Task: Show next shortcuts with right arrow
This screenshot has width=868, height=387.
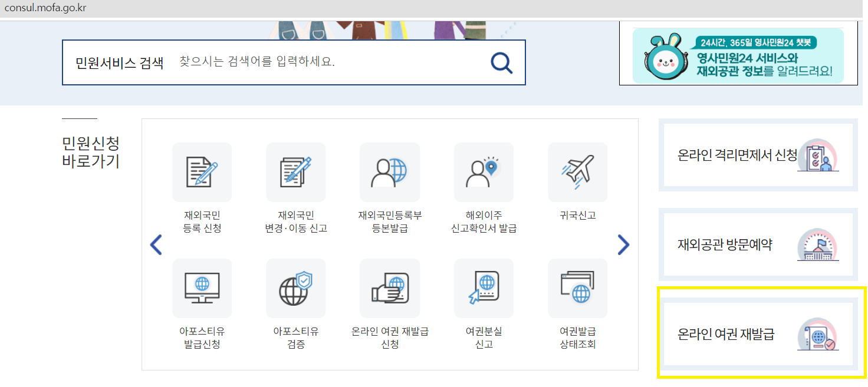Action: tap(623, 244)
